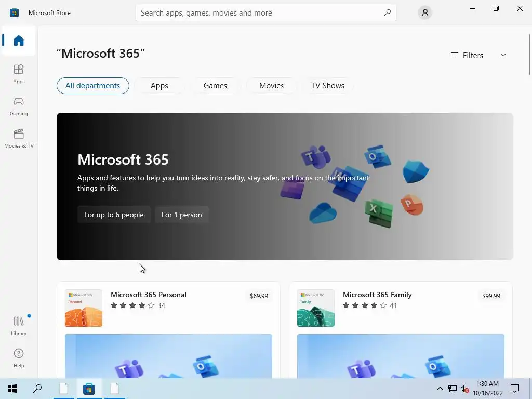Click the "Microsoft 365" search results heading
The width and height of the screenshot is (532, 399).
pos(100,54)
